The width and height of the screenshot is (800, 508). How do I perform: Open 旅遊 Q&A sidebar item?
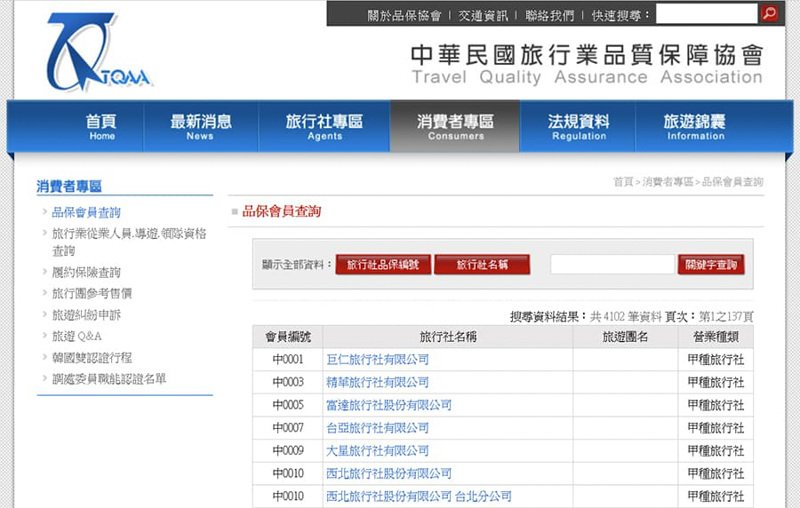pyautogui.click(x=77, y=336)
